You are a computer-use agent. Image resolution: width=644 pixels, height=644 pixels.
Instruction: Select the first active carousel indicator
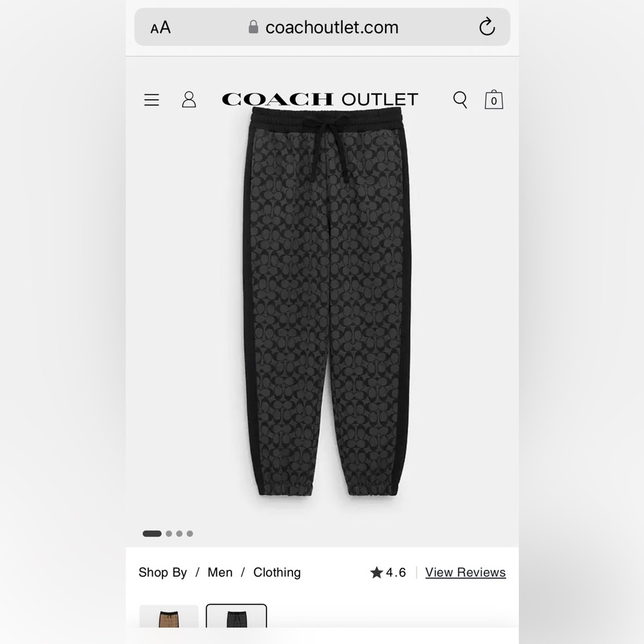point(152,533)
